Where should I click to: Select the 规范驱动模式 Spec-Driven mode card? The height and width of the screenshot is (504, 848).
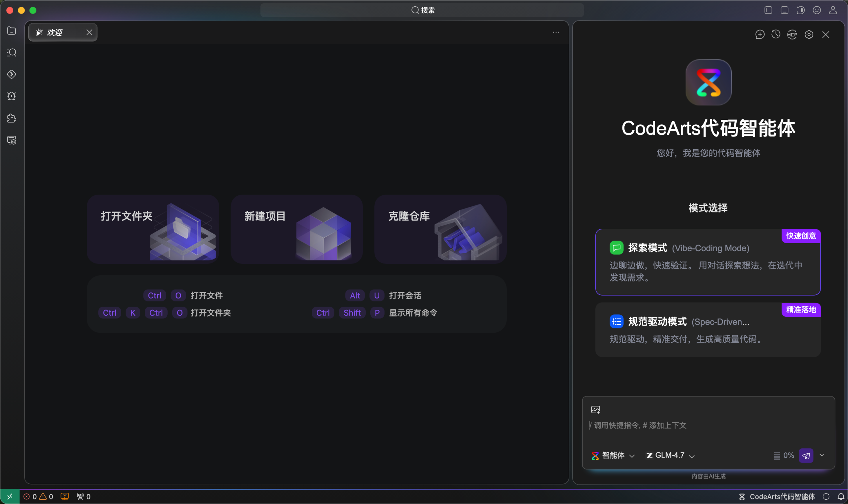pyautogui.click(x=708, y=330)
